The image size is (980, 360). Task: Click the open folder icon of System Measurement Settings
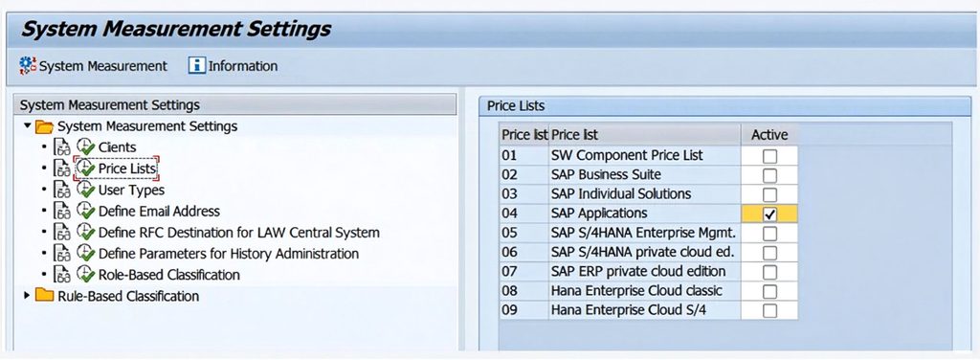44,127
